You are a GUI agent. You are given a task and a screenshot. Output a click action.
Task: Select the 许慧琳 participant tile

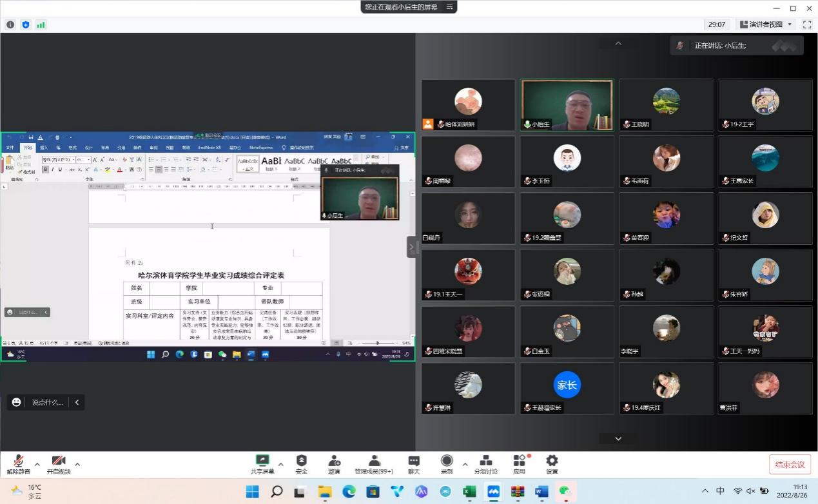point(468,388)
